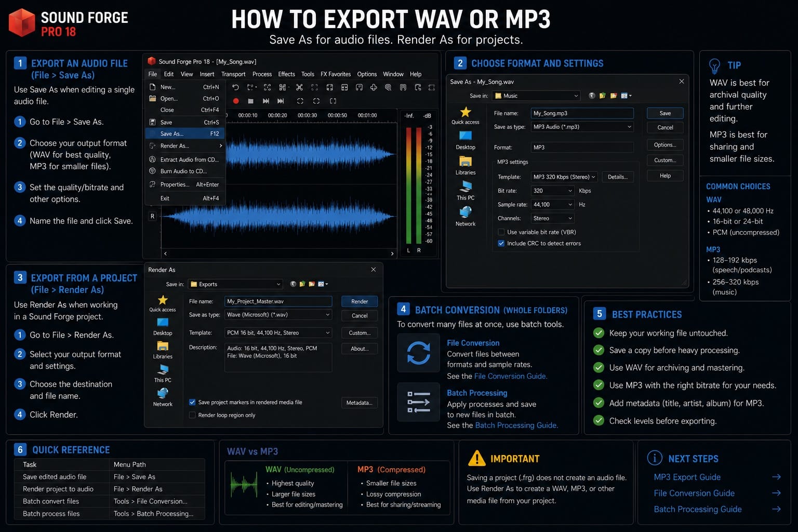Click Custom... button in Render As dialog
This screenshot has width=798, height=532.
(360, 332)
